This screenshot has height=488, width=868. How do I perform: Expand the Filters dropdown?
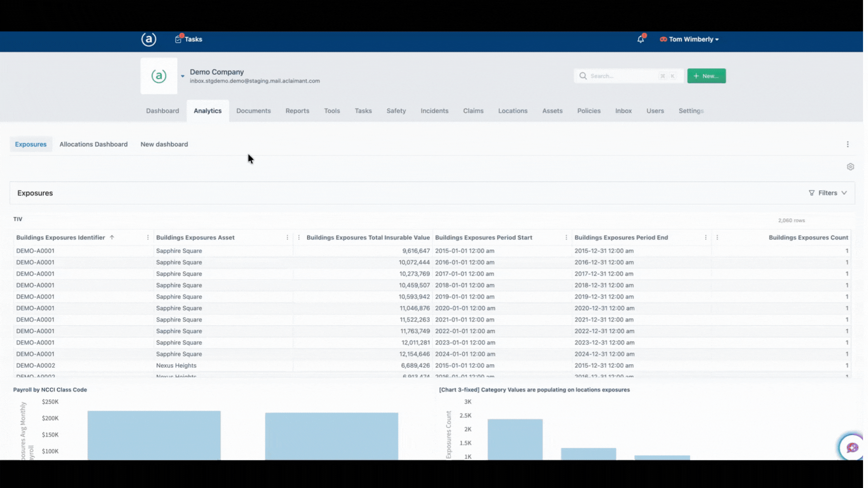click(x=828, y=193)
